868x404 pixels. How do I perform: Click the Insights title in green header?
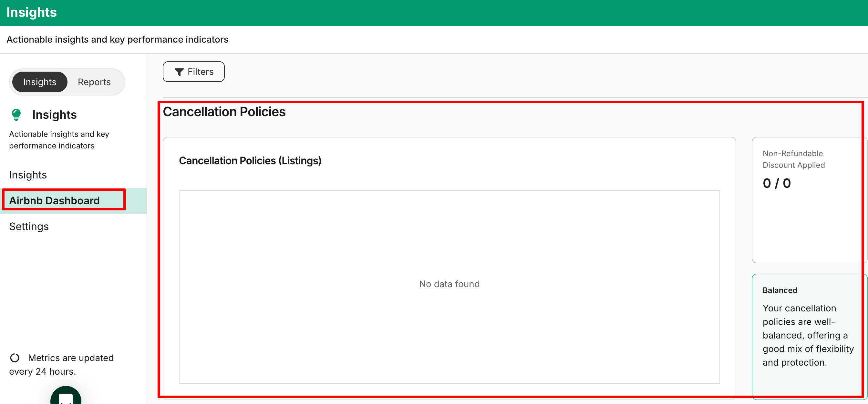[x=31, y=13]
